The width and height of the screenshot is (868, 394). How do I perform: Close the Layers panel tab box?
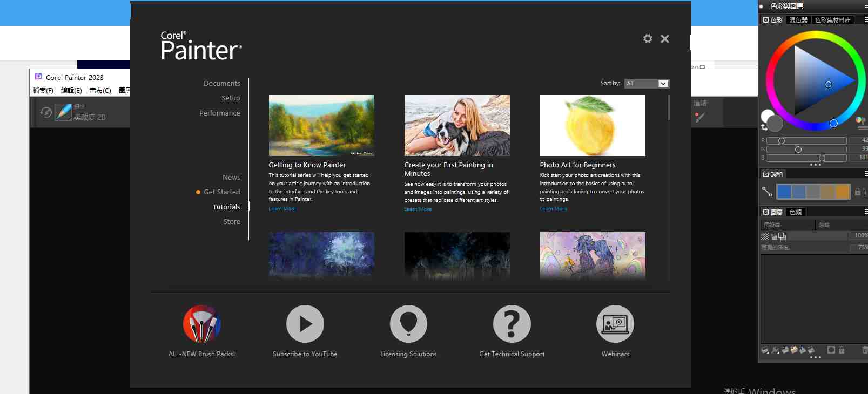765,212
